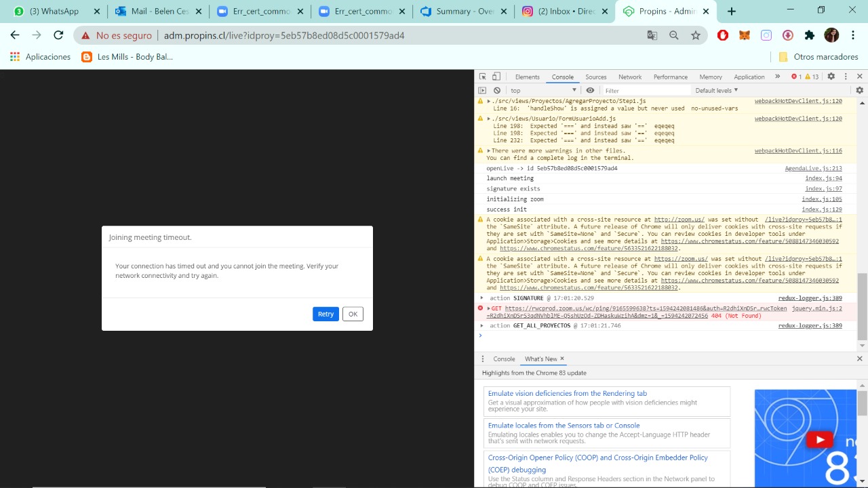The image size is (868, 488).
Task: Show the console sidebar
Action: [x=483, y=90]
